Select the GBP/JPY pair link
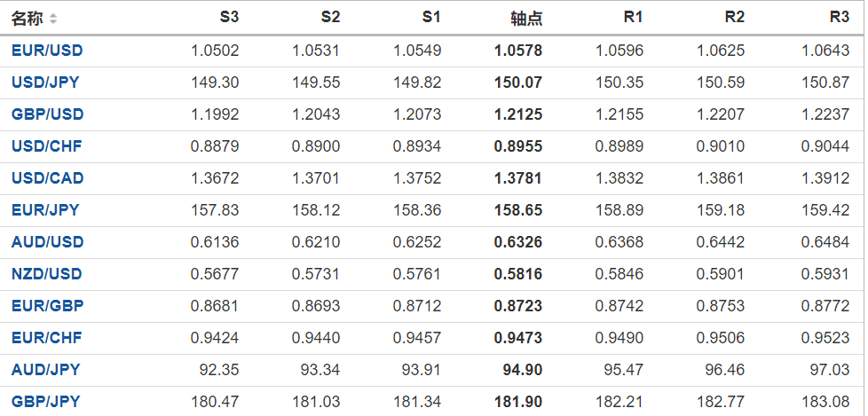Image resolution: width=868 pixels, height=416 pixels. [x=45, y=402]
